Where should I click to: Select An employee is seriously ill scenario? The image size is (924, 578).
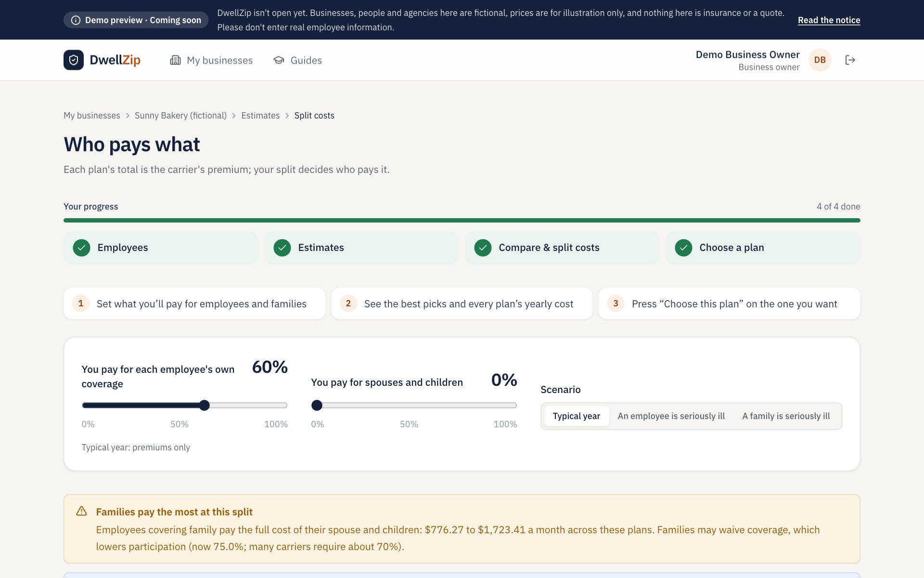pos(671,416)
